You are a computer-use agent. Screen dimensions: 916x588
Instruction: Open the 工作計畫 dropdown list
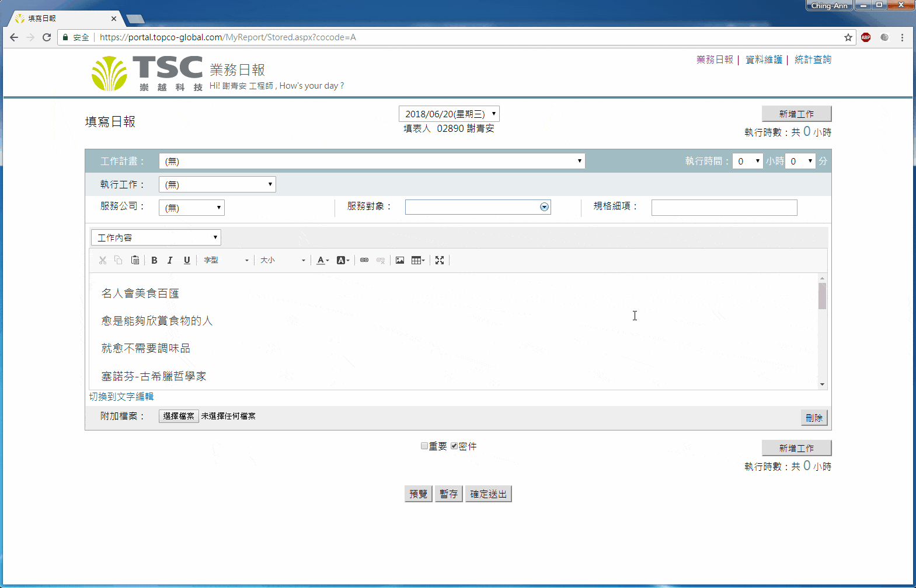pos(372,161)
